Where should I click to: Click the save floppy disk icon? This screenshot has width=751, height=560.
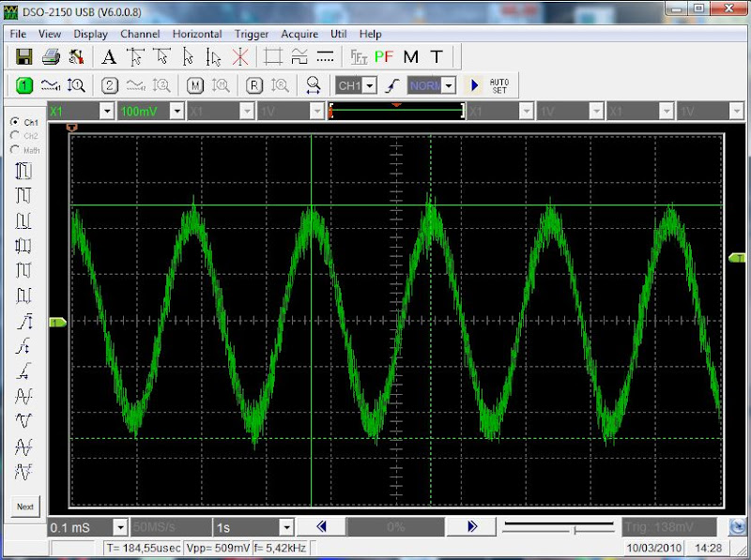pyautogui.click(x=24, y=57)
